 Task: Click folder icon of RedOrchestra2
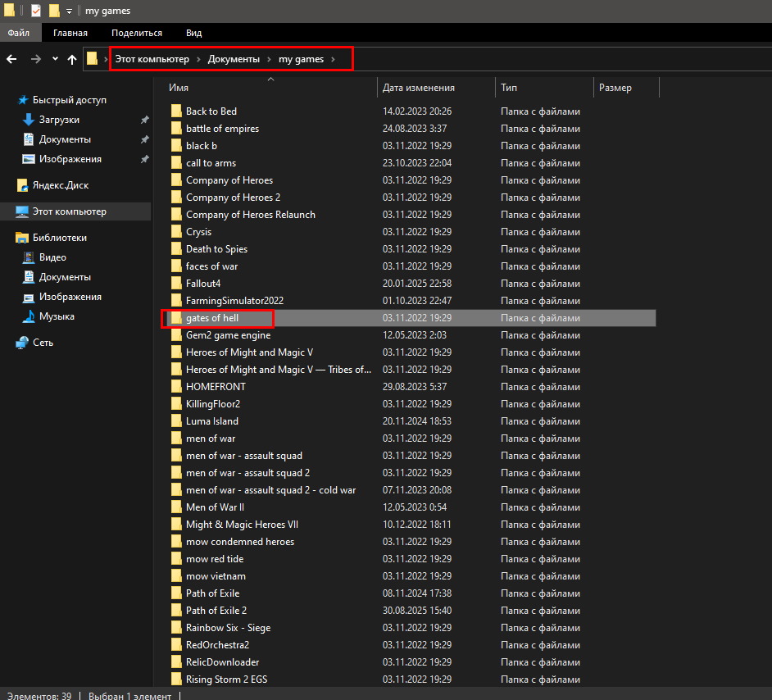pos(176,645)
